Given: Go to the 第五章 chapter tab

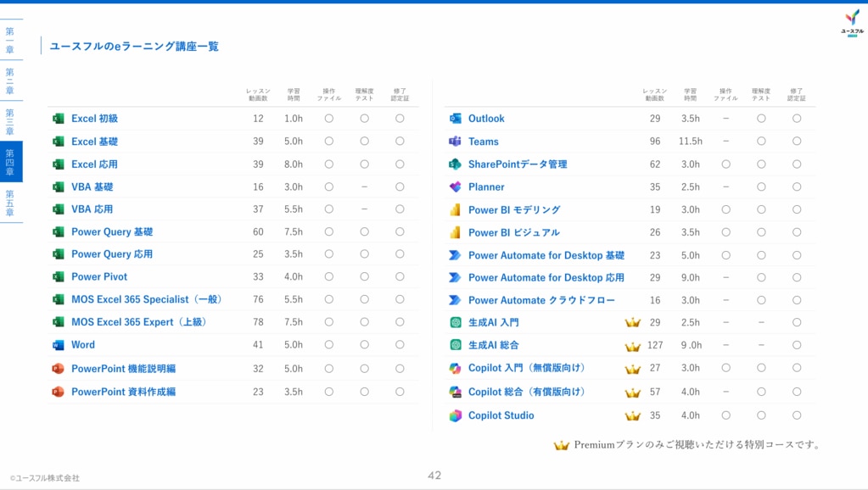Looking at the screenshot, I should click(10, 203).
